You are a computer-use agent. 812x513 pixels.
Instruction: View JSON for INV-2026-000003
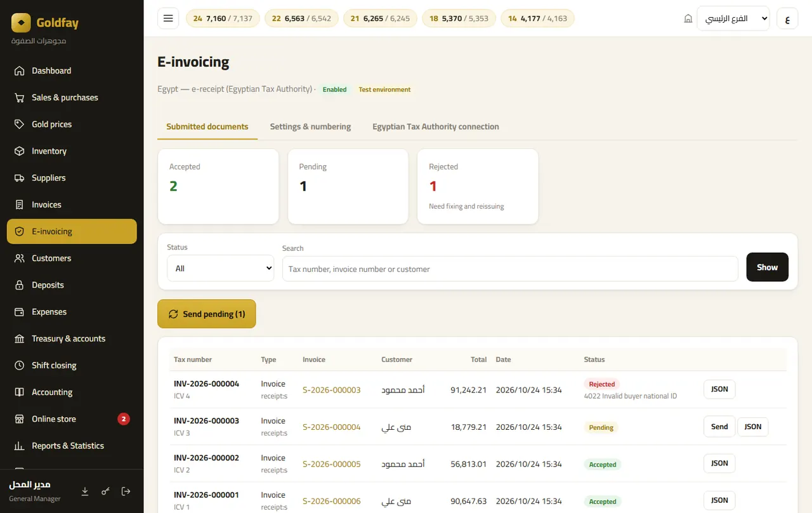click(x=753, y=427)
